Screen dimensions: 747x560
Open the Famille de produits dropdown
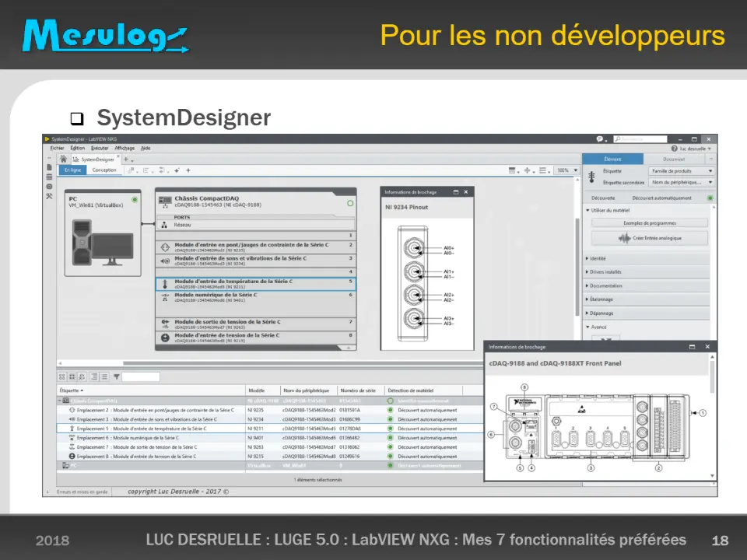coord(682,171)
